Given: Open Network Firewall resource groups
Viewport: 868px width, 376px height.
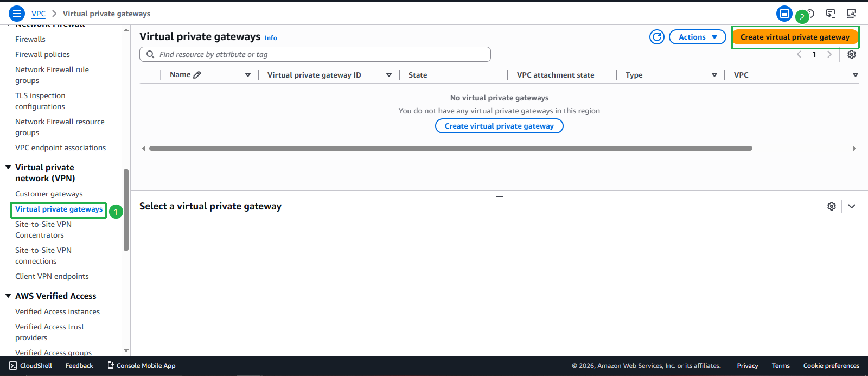Looking at the screenshot, I should click(60, 127).
